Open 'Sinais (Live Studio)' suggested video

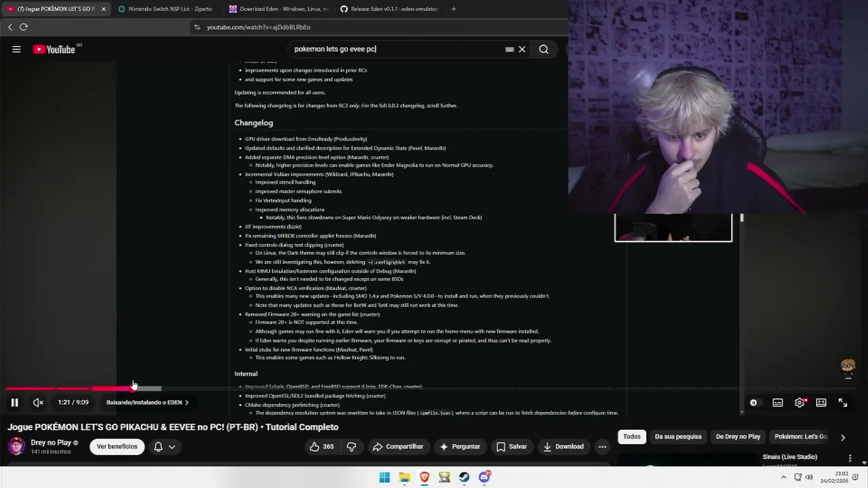point(789,457)
